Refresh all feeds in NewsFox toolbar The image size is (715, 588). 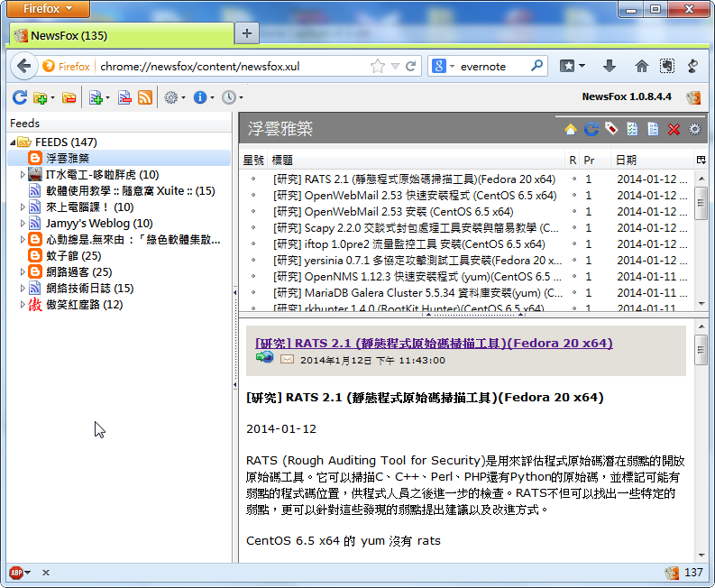pos(20,97)
